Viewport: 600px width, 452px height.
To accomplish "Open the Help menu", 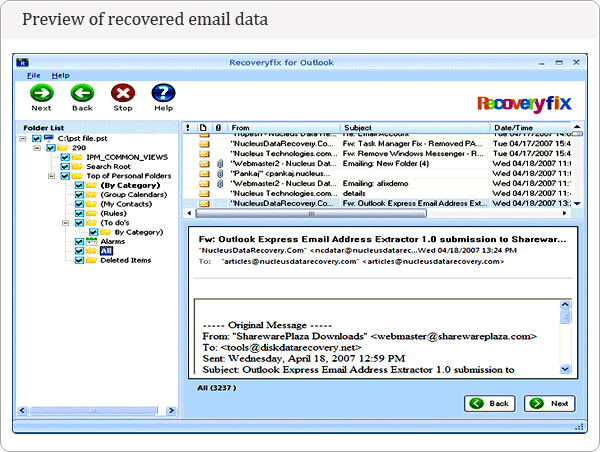I will tap(60, 75).
